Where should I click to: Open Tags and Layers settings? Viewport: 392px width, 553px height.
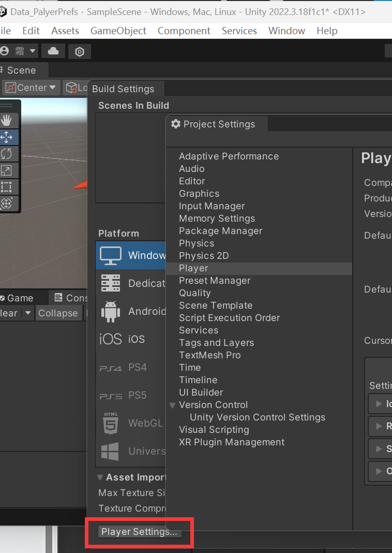pyautogui.click(x=216, y=343)
